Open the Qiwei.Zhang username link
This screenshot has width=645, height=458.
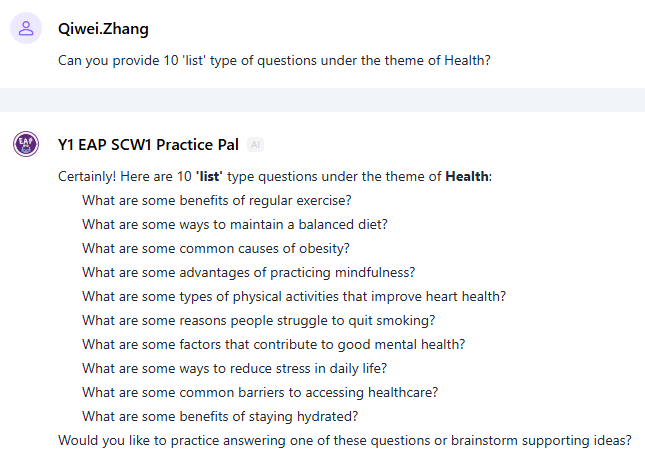103,29
